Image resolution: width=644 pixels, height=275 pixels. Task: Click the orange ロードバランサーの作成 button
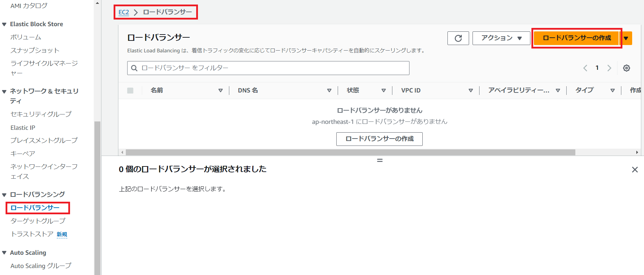click(576, 38)
